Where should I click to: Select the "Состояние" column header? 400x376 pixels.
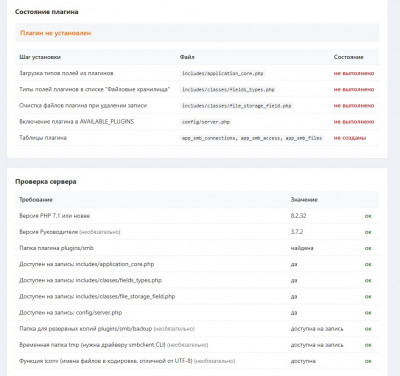pos(348,57)
